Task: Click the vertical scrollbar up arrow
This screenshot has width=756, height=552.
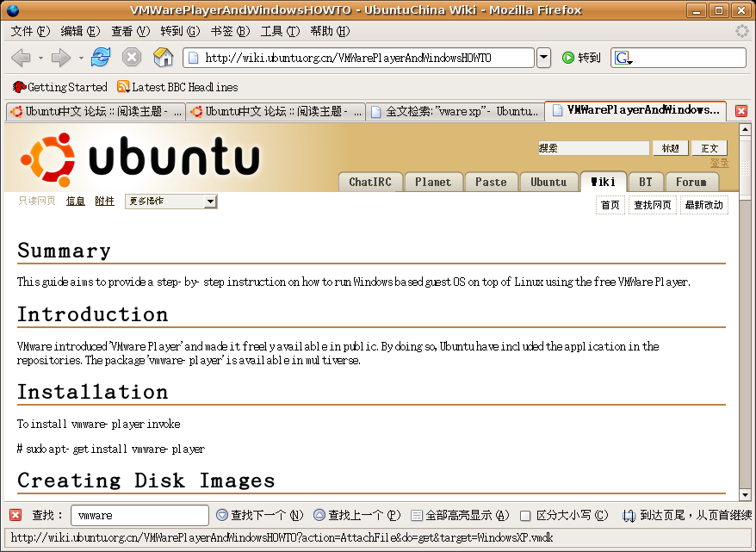Action: click(x=746, y=129)
